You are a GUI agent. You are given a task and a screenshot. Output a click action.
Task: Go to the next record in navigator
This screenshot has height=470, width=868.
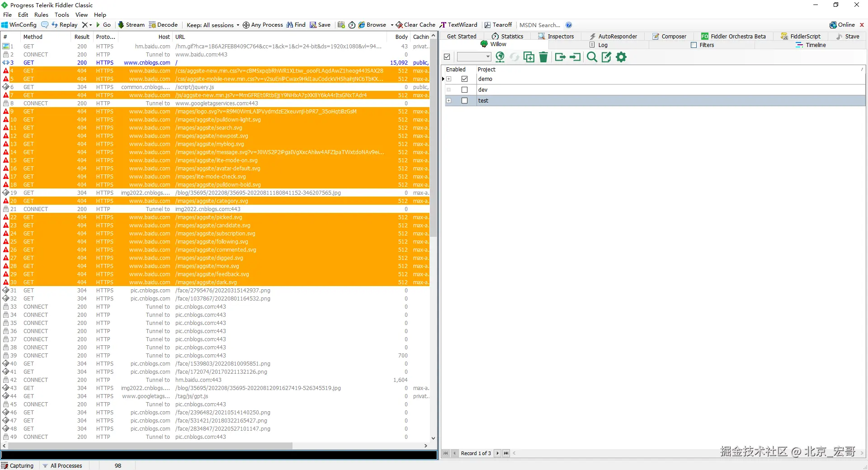(x=497, y=453)
